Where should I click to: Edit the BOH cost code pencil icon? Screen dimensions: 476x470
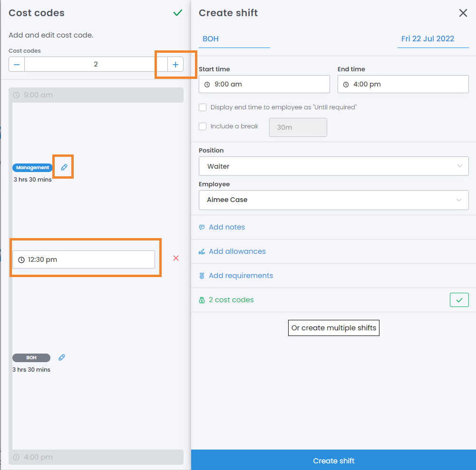[x=61, y=357]
